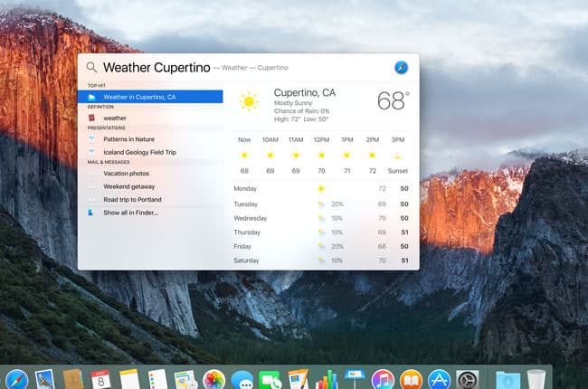Click the Sunset label in hourly forecast

point(398,171)
